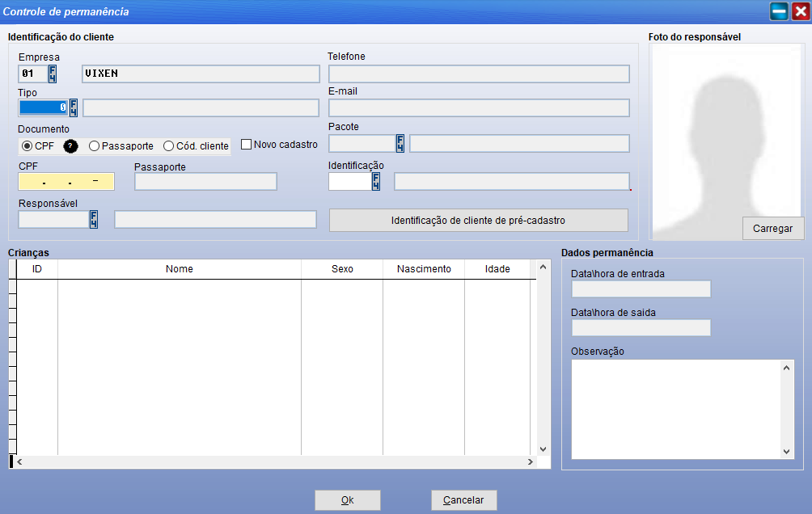Click the F4 lookup icon for Pacote

[400, 144]
